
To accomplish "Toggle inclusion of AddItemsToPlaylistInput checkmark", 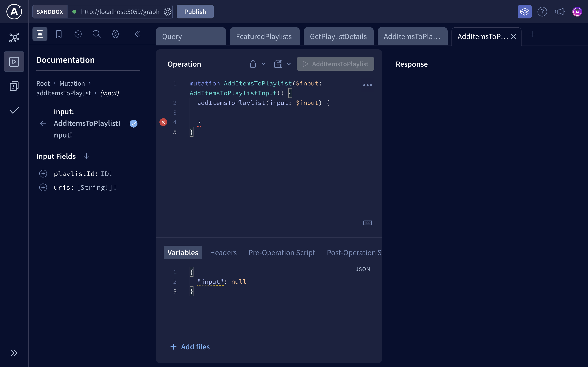I will [x=134, y=123].
